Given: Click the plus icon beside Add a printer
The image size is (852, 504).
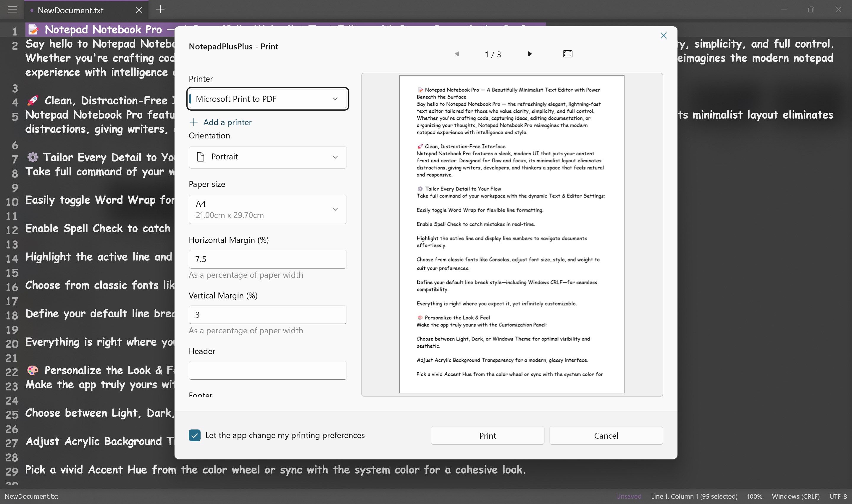Looking at the screenshot, I should coord(193,122).
